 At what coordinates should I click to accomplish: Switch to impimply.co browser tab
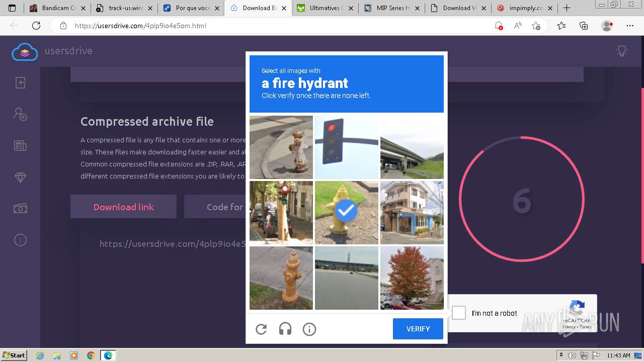tap(525, 8)
